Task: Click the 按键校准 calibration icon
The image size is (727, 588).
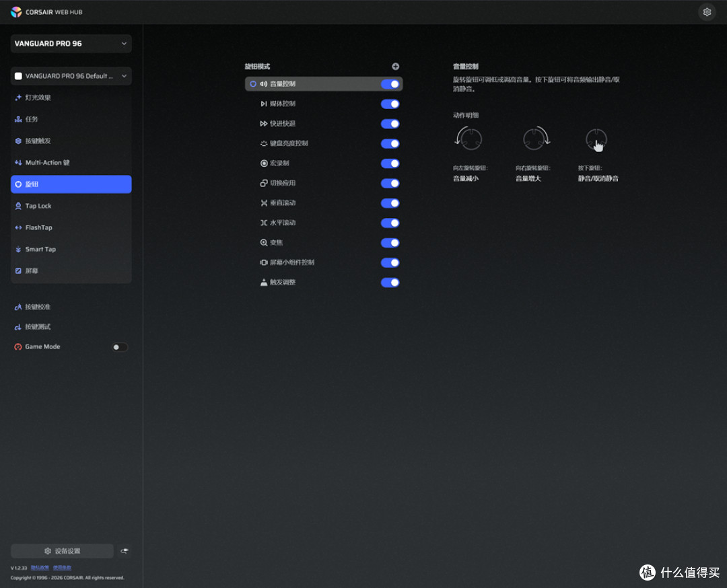Action: click(18, 307)
